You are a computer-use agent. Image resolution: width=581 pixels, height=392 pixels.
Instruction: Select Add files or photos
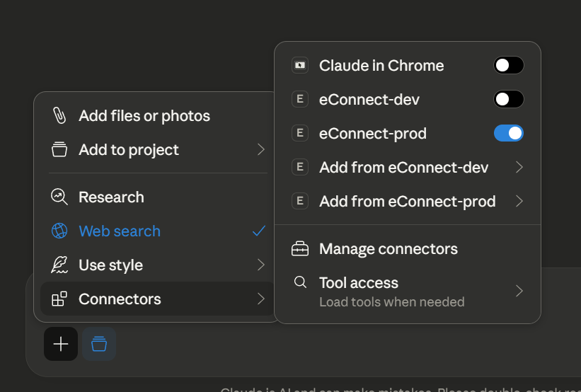pos(158,115)
